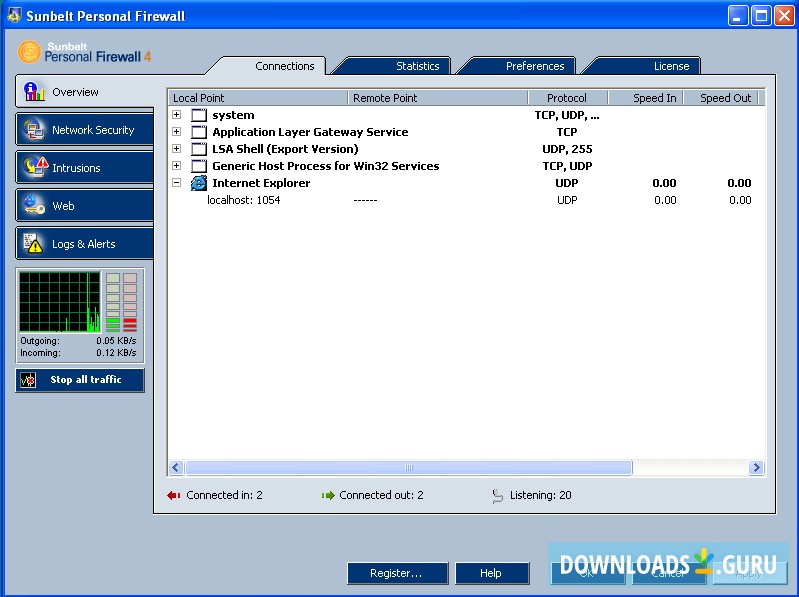Viewport: 799px width, 597px height.
Task: Click the Stop all traffic button
Action: click(x=80, y=379)
